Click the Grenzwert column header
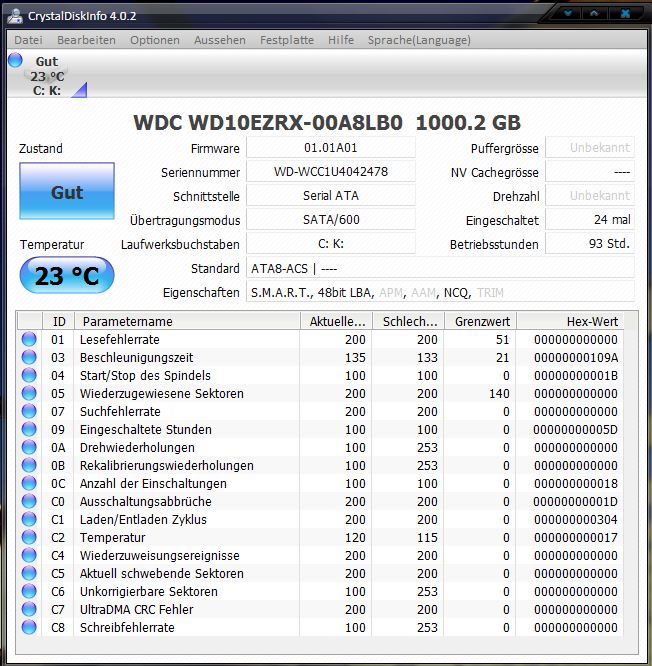This screenshot has height=666, width=652. tap(481, 321)
